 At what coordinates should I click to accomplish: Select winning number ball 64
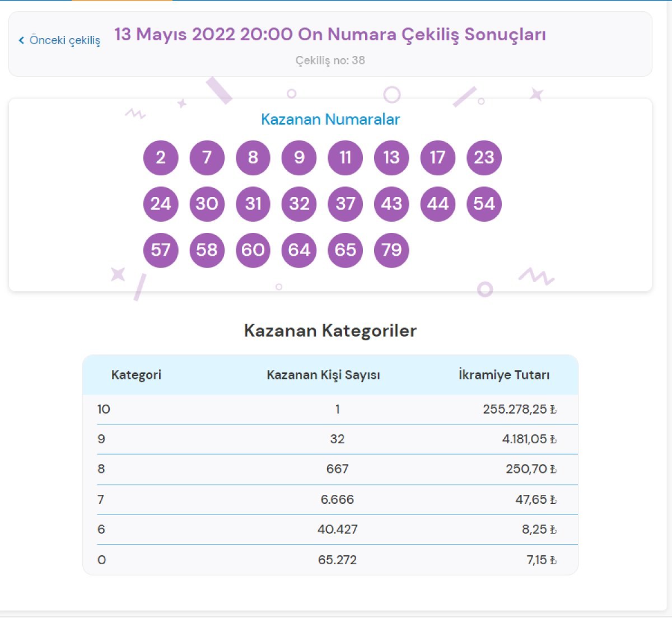299,250
